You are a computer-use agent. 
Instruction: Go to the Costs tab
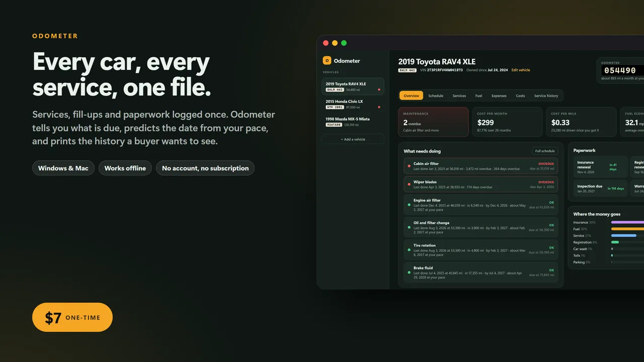(520, 96)
